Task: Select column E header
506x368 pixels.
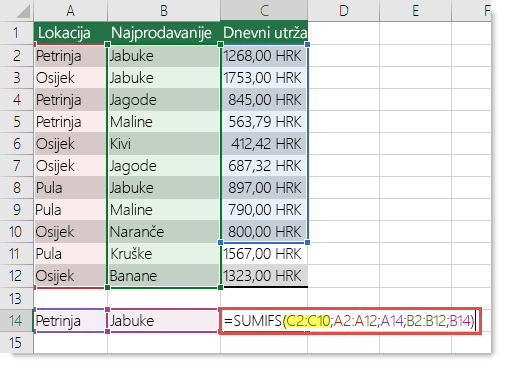Action: click(x=415, y=10)
